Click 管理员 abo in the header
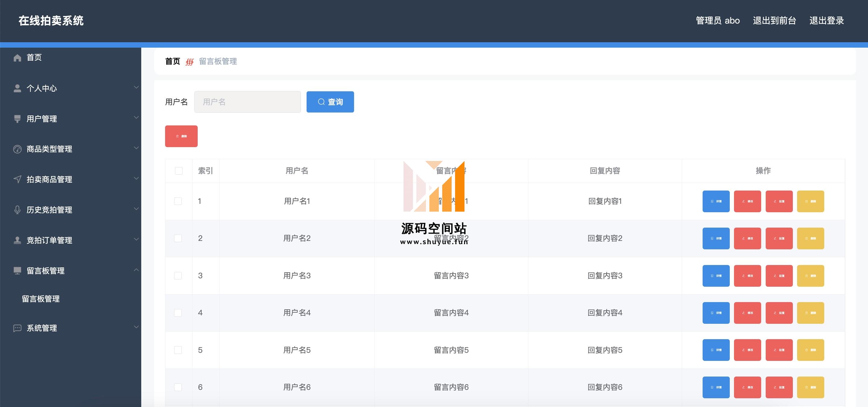868x407 pixels. coord(718,21)
